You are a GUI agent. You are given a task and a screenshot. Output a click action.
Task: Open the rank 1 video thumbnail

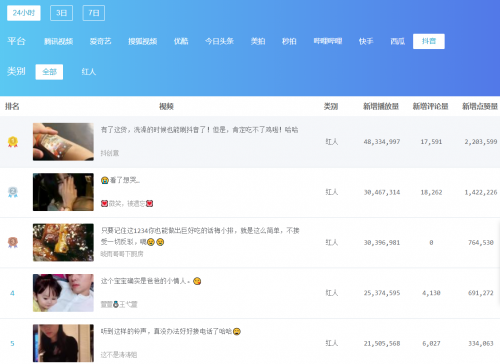pyautogui.click(x=63, y=142)
